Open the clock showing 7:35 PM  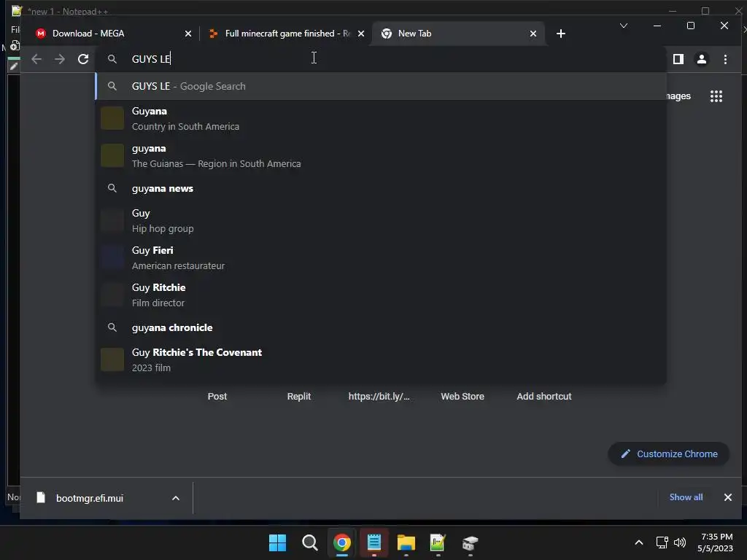[715, 542]
